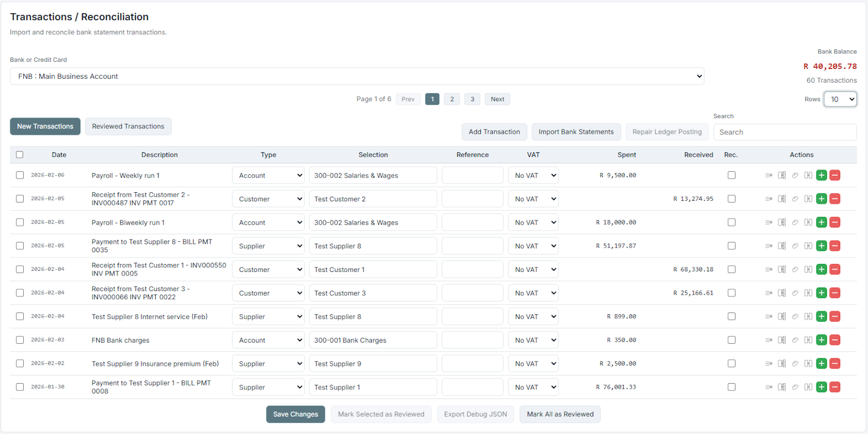Click green plus icon on Test Supplier 1 row

(x=821, y=387)
